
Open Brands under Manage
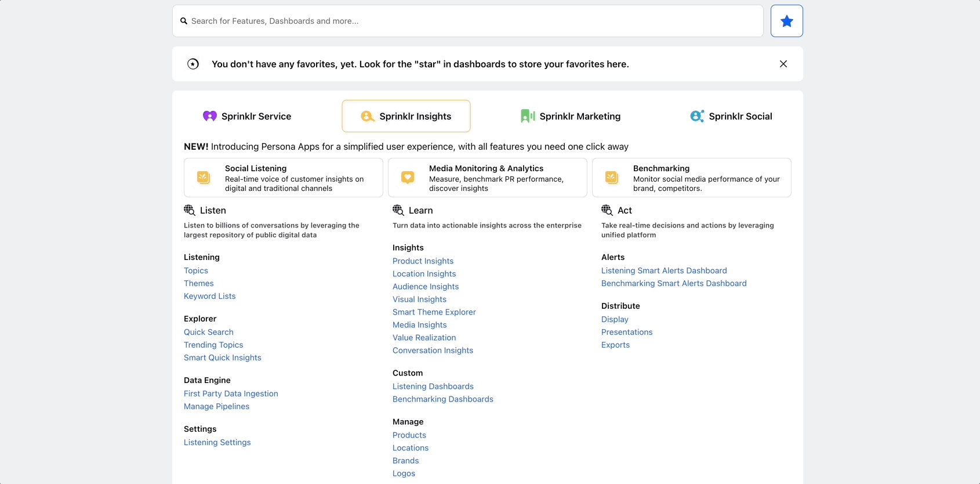[406, 461]
